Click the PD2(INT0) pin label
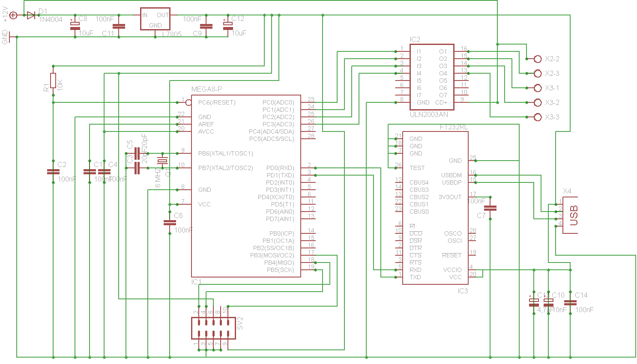This screenshot has width=637, height=364. [x=280, y=182]
